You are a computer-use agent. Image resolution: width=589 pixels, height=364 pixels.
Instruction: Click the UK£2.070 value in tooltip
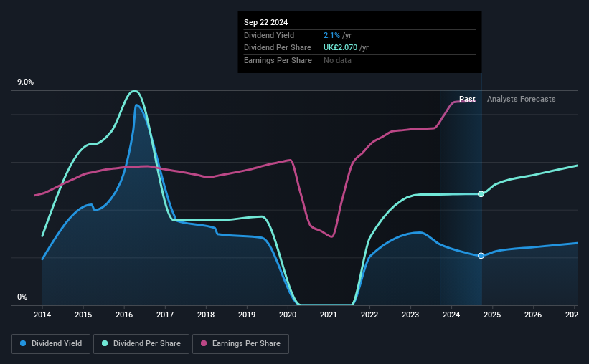pyautogui.click(x=340, y=48)
